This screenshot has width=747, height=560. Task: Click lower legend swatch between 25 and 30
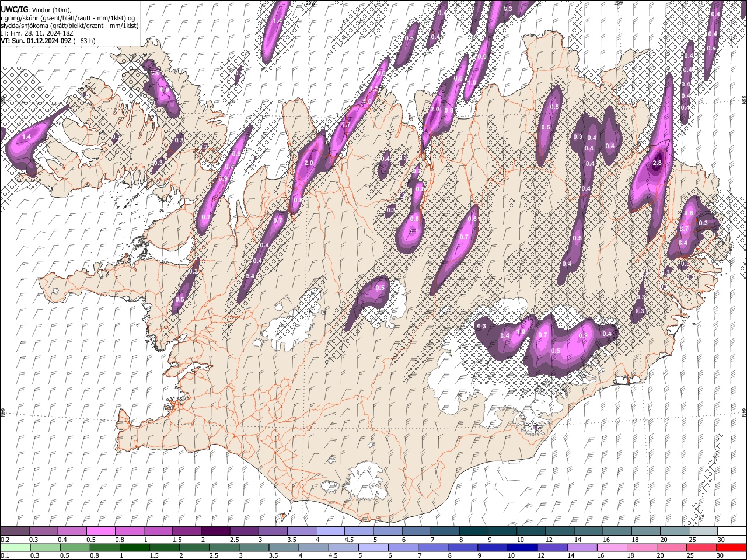tap(703, 548)
